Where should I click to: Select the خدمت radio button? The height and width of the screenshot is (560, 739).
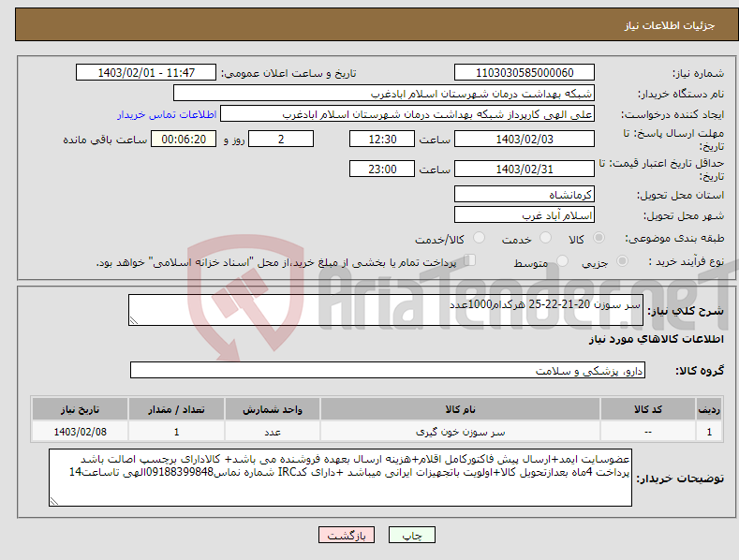(545, 238)
